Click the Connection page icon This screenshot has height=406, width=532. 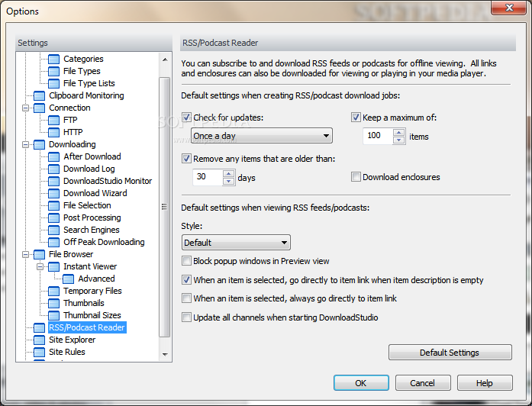coord(39,108)
